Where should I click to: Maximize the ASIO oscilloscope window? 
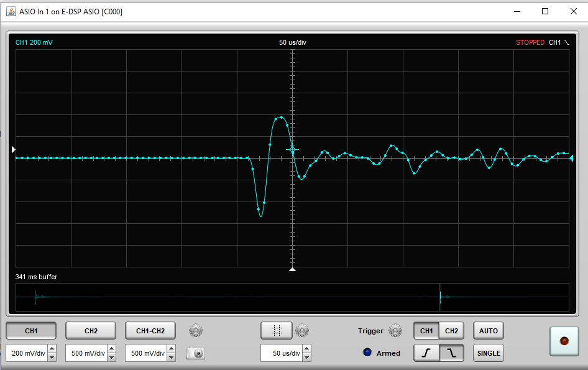pos(545,11)
